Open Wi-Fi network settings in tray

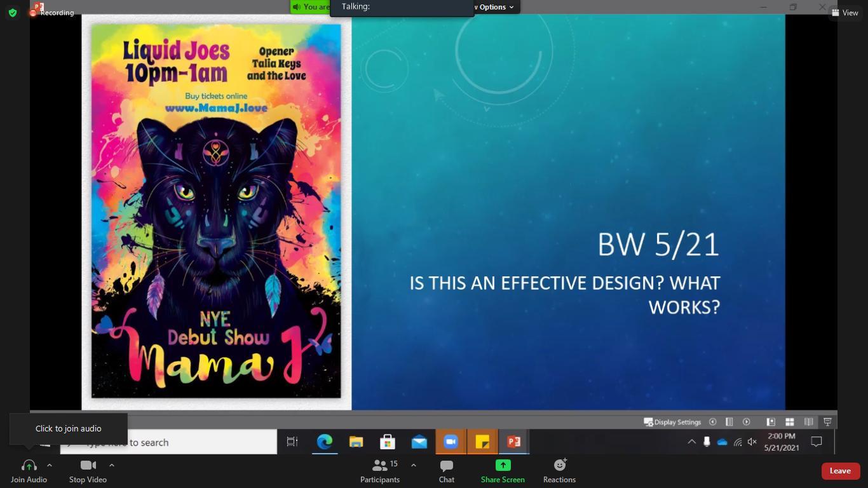click(x=738, y=442)
